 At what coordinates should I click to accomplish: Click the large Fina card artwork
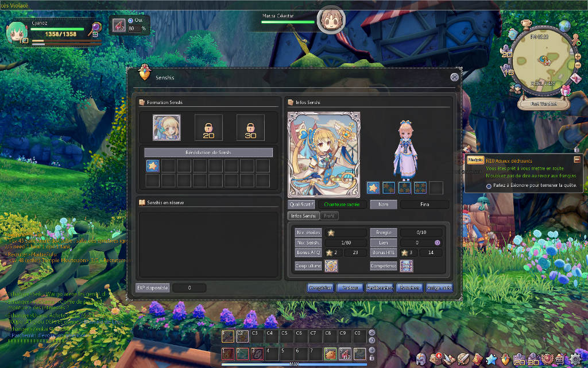coord(324,155)
